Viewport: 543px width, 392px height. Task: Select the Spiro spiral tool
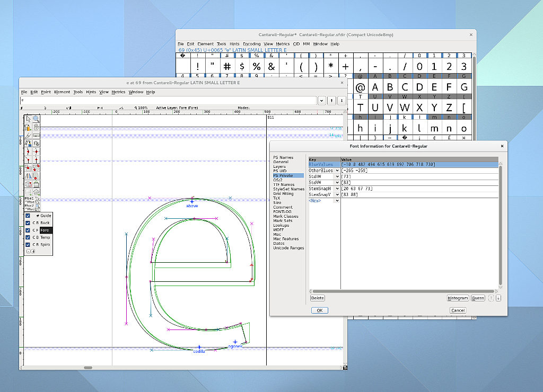[x=36, y=143]
